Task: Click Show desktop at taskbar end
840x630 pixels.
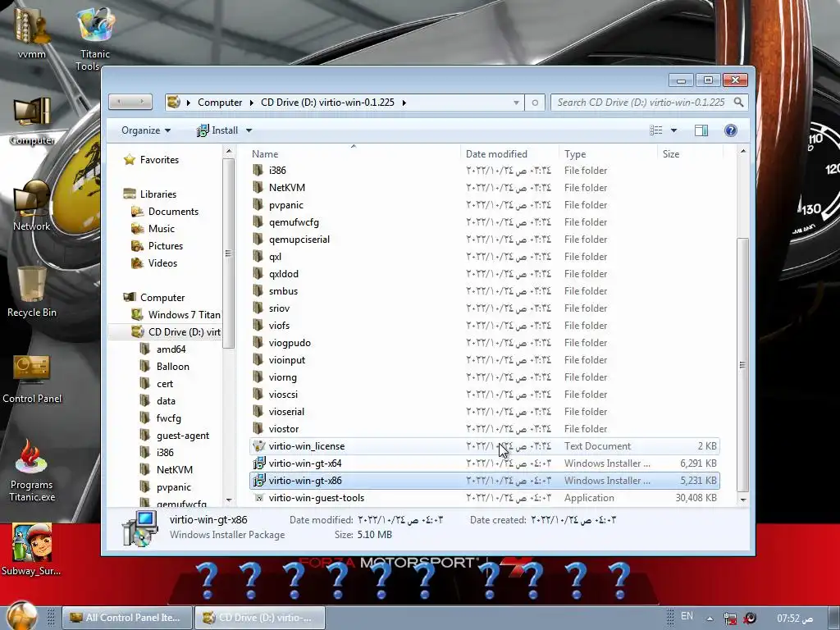Action: click(x=833, y=618)
